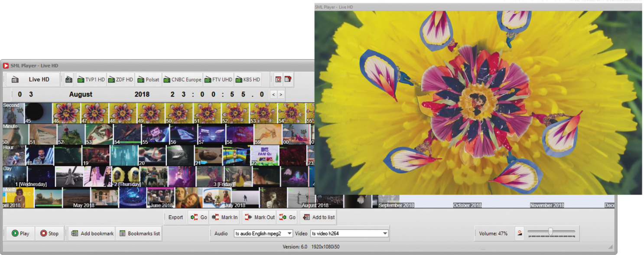644x255 pixels.
Task: Jump to November 2018 in Month row
Action: [547, 205]
